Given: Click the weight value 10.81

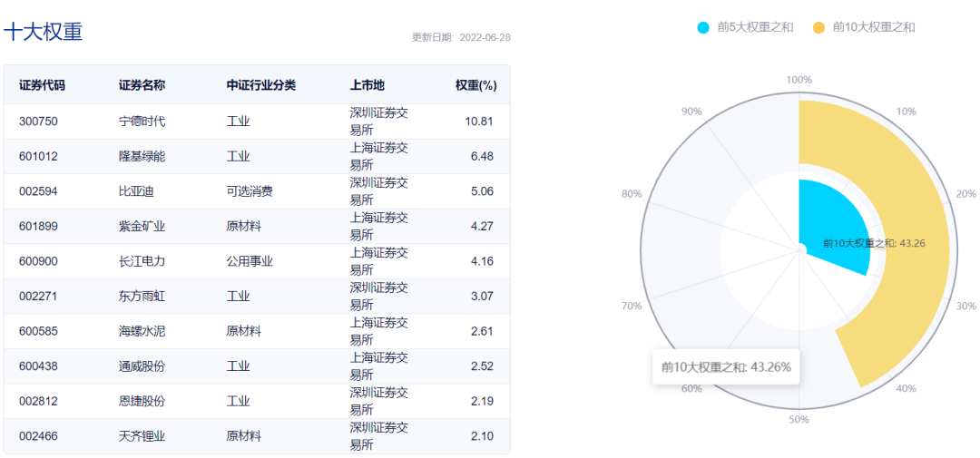Looking at the screenshot, I should pyautogui.click(x=479, y=122).
